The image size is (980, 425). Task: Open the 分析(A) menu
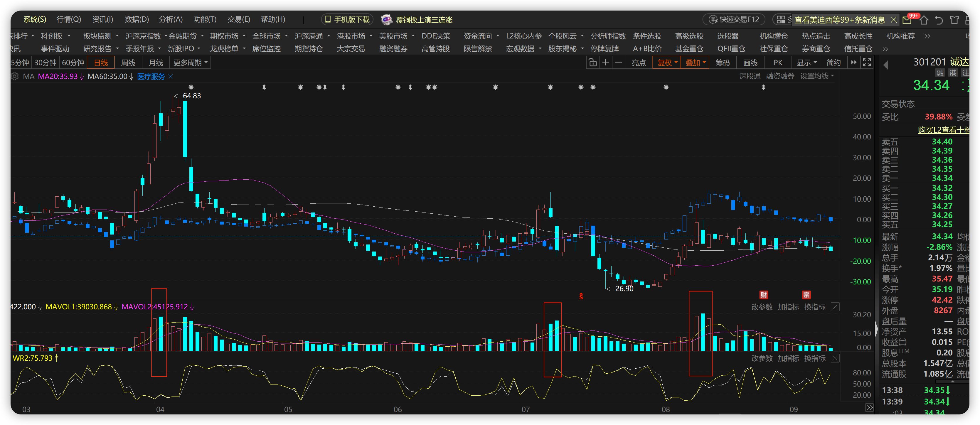[171, 19]
